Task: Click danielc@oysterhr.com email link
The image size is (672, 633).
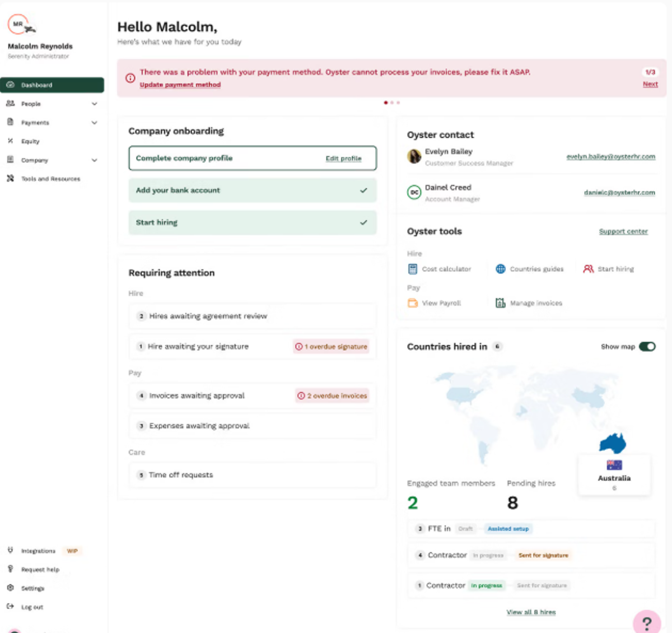Action: pos(619,192)
